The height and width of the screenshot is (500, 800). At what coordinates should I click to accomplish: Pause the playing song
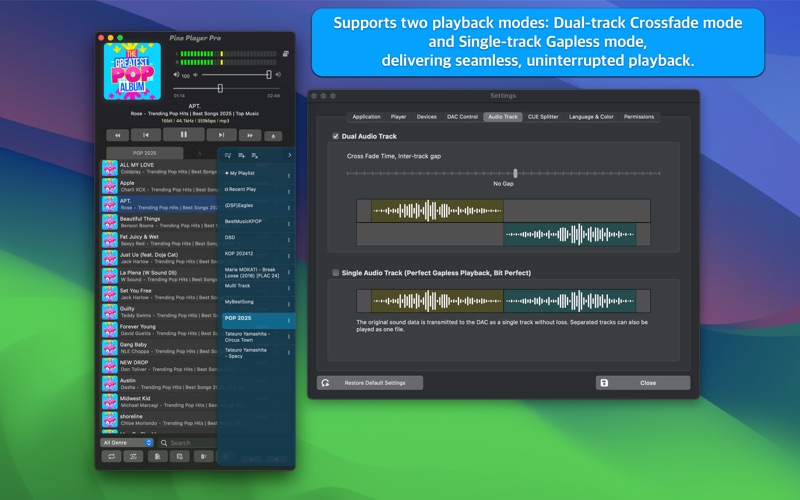click(x=184, y=135)
